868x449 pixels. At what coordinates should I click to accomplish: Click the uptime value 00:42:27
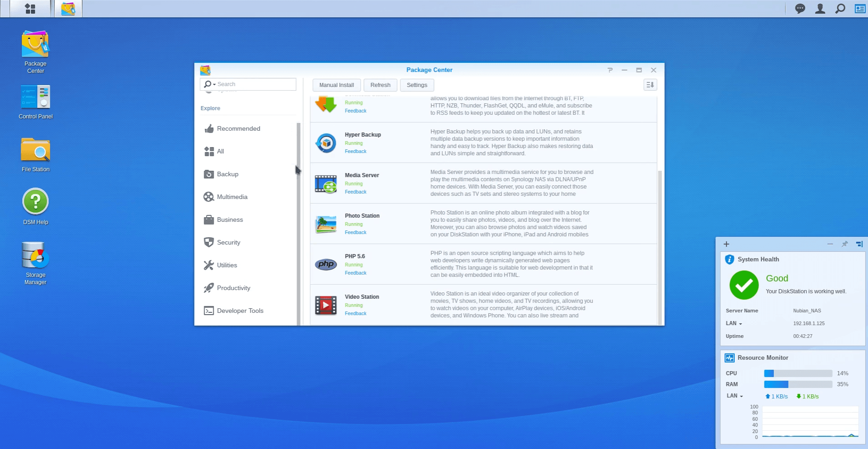coord(803,336)
